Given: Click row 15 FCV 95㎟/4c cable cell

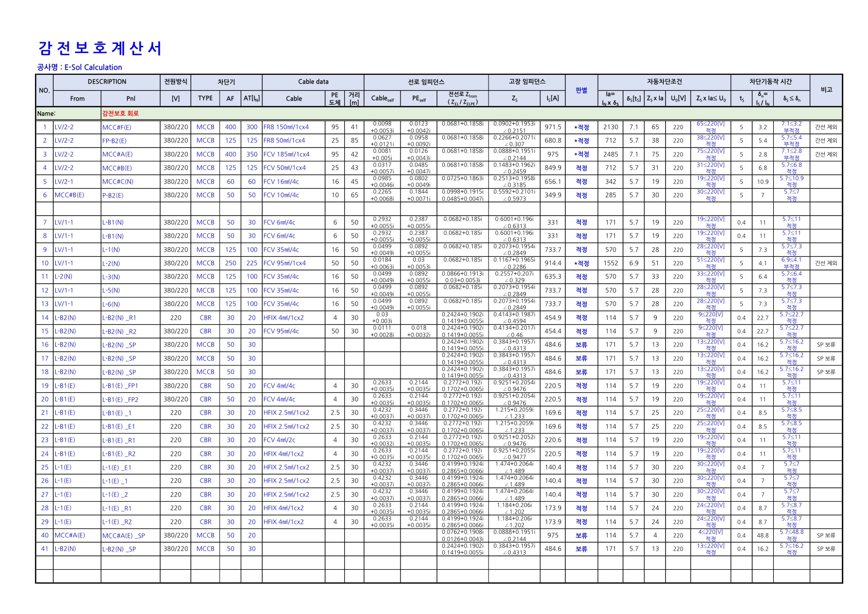Looking at the screenshot, I should pyautogui.click(x=293, y=331).
